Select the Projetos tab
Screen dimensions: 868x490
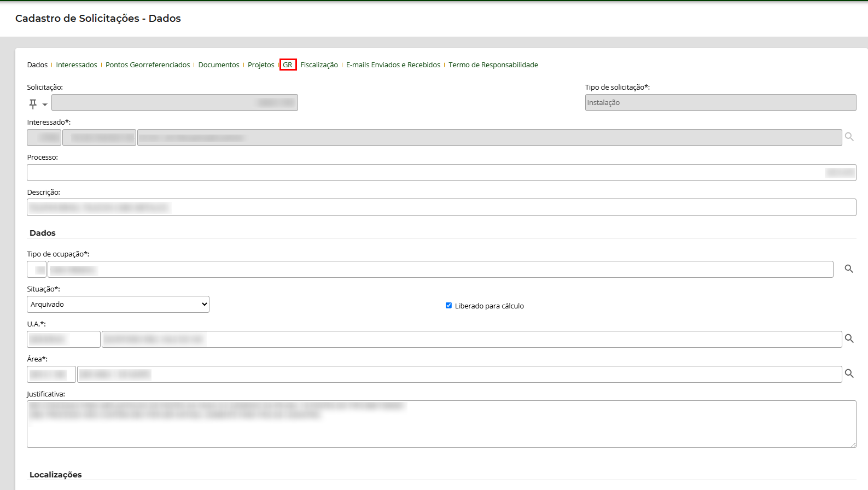(261, 65)
